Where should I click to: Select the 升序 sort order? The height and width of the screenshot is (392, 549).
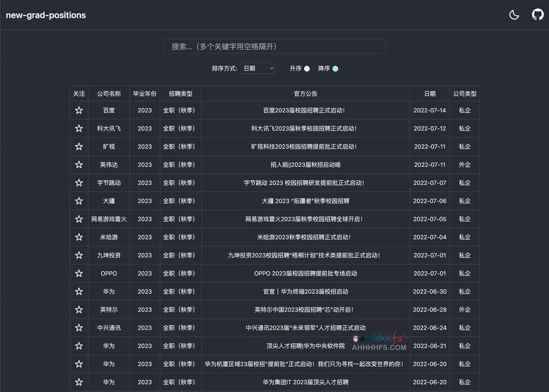tap(307, 69)
